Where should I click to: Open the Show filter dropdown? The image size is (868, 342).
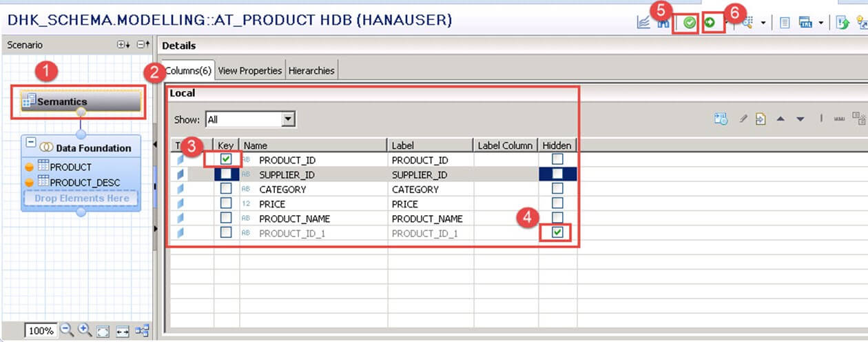tap(289, 119)
